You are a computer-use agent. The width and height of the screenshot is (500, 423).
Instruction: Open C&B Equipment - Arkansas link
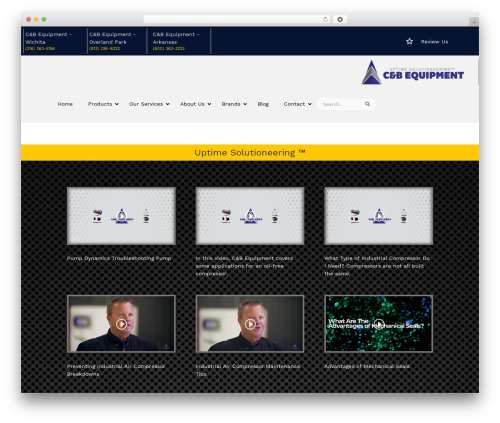point(176,38)
